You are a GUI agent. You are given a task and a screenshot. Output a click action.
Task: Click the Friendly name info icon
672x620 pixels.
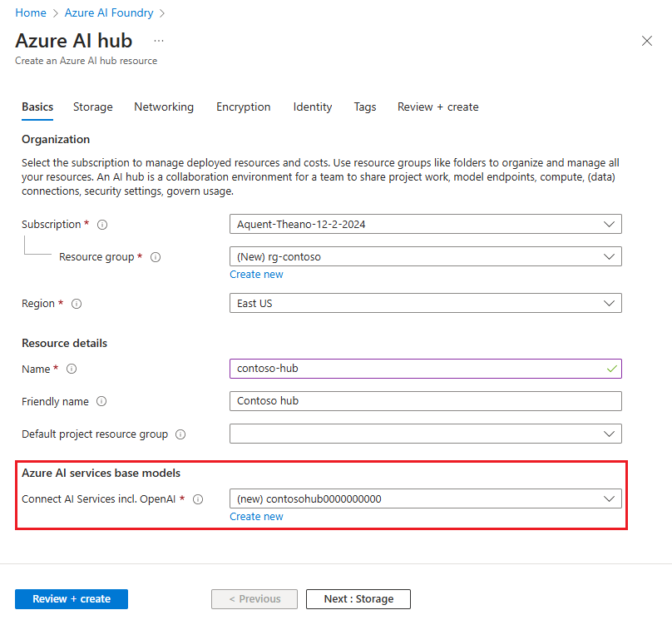point(101,402)
